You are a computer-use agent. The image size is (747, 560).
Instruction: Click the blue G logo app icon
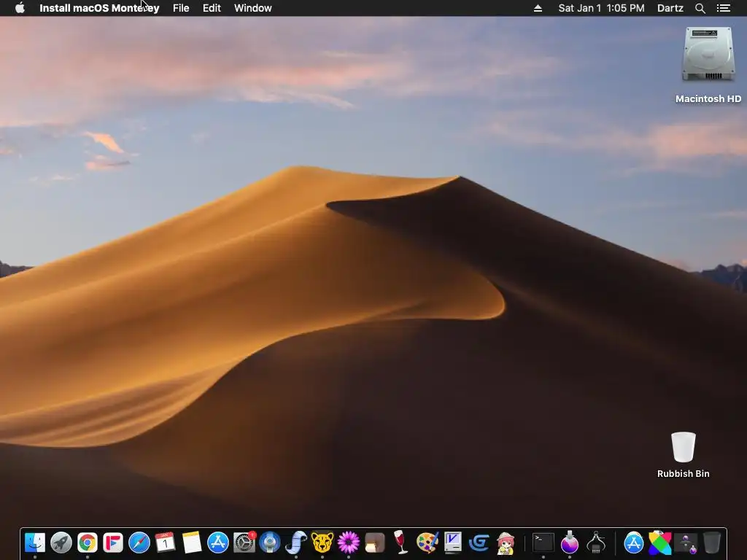(479, 542)
